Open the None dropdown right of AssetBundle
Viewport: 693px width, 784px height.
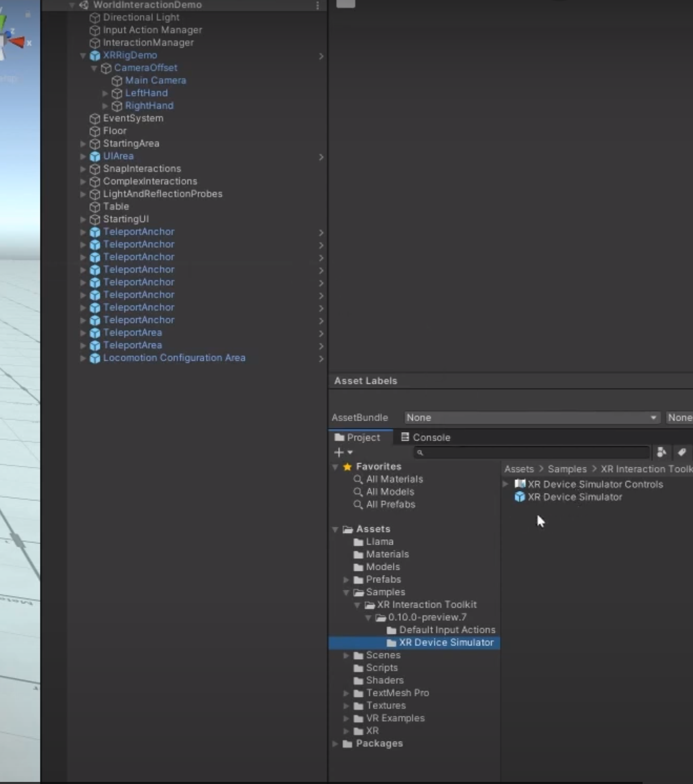(679, 417)
